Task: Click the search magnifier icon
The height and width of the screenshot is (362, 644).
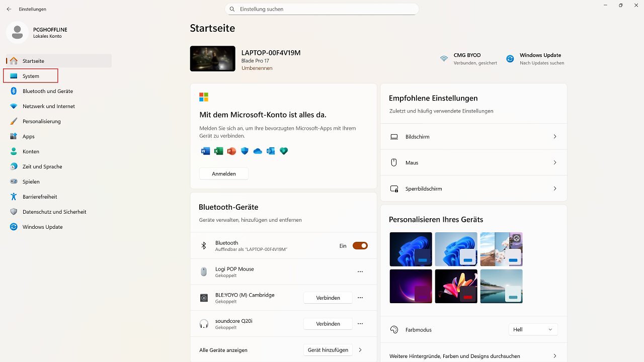Action: [232, 9]
